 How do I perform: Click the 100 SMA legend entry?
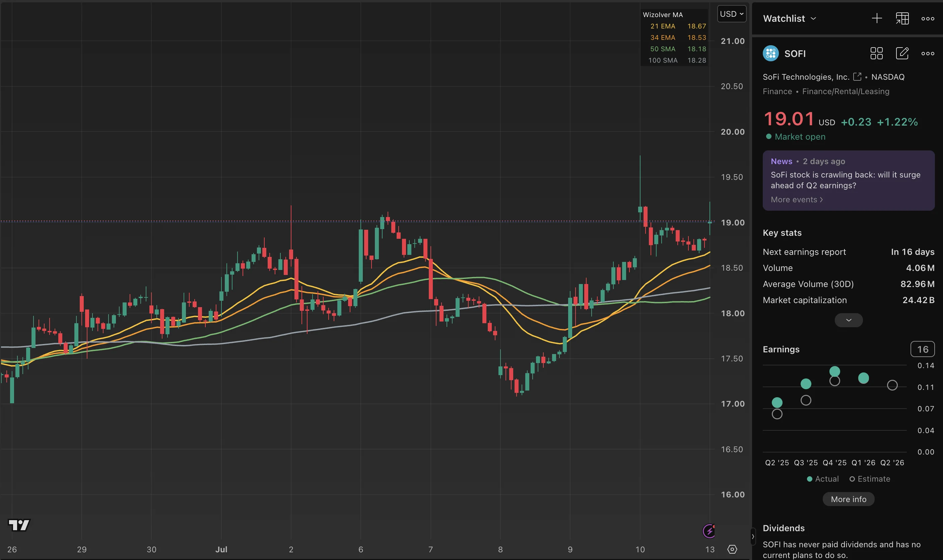pos(677,60)
